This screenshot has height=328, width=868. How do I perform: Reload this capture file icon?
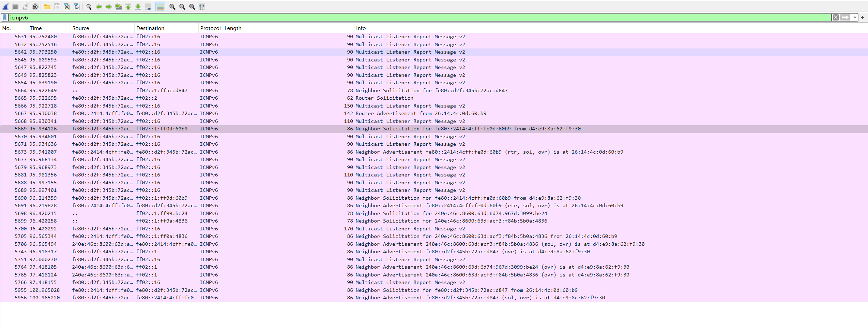77,7
